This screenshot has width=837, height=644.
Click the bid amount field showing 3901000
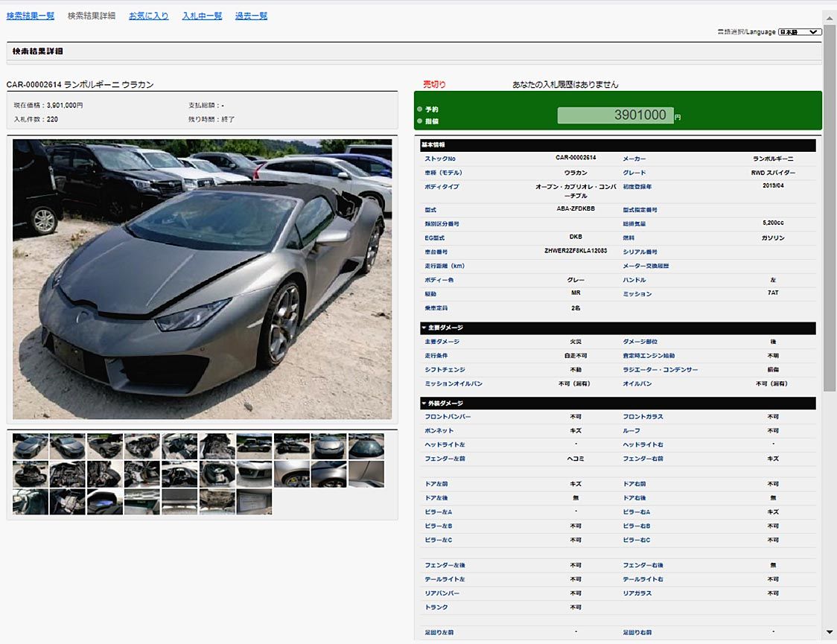point(615,115)
